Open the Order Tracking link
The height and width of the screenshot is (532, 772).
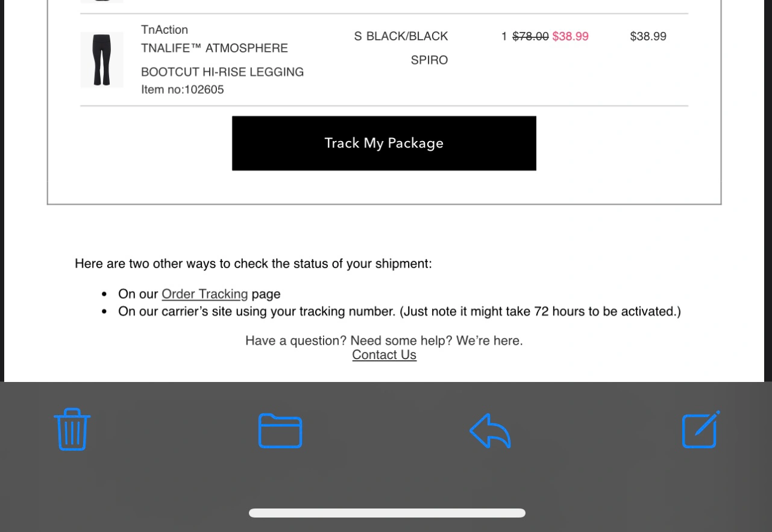click(205, 294)
